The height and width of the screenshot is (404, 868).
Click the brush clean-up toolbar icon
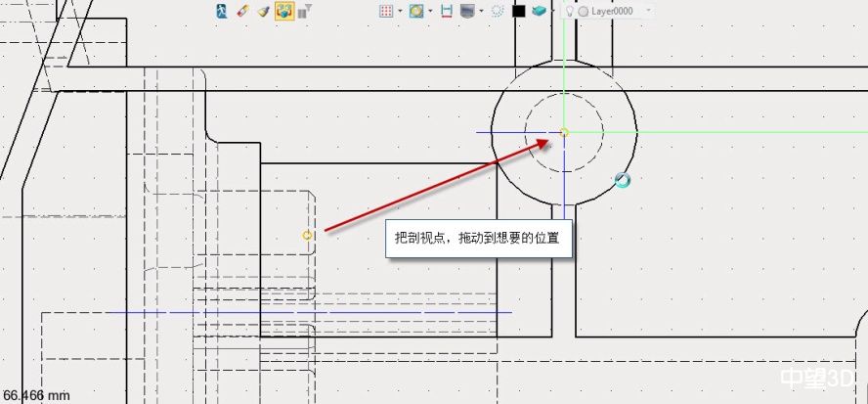point(263,11)
